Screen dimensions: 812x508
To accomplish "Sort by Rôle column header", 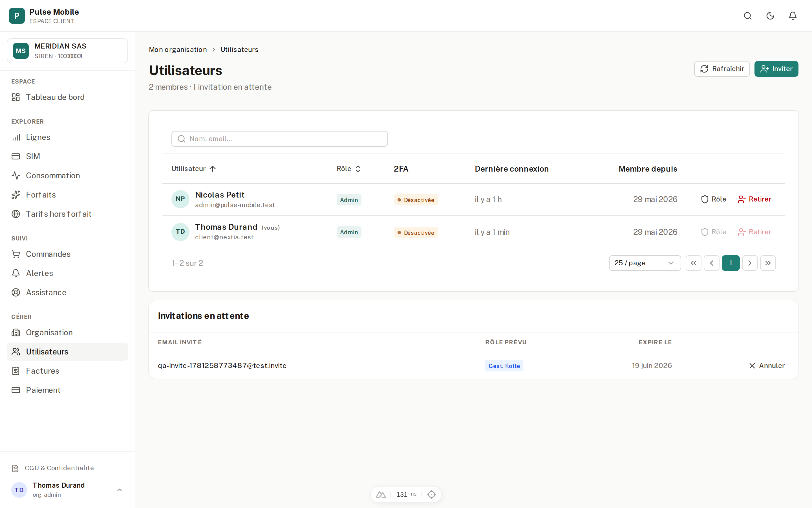I will click(348, 169).
